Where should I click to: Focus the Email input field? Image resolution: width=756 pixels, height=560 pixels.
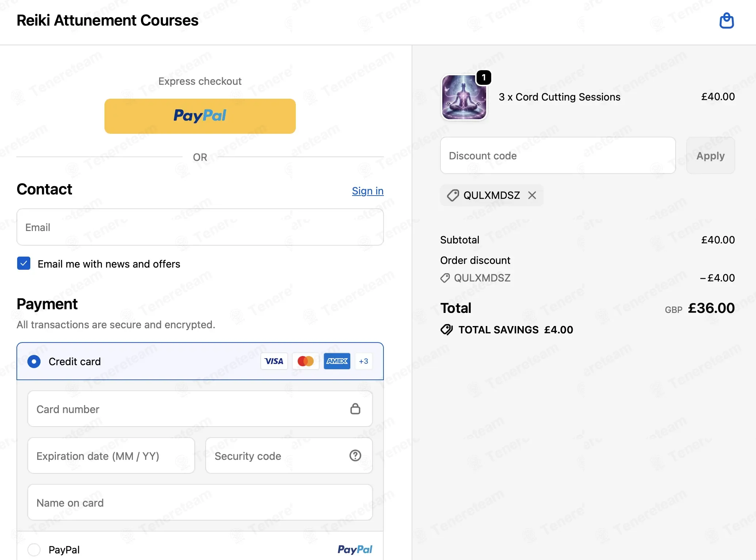click(200, 227)
